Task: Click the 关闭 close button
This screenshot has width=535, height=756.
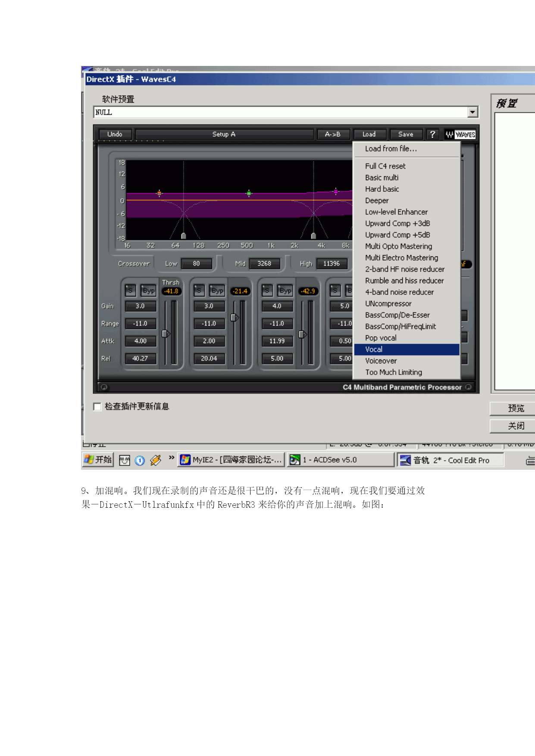Action: [513, 426]
